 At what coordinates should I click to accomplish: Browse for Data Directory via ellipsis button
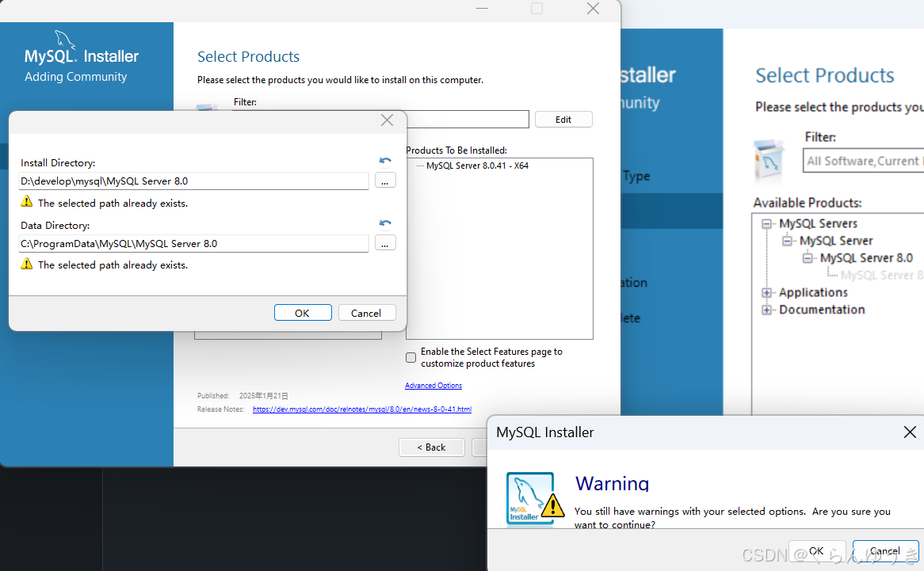(x=385, y=243)
